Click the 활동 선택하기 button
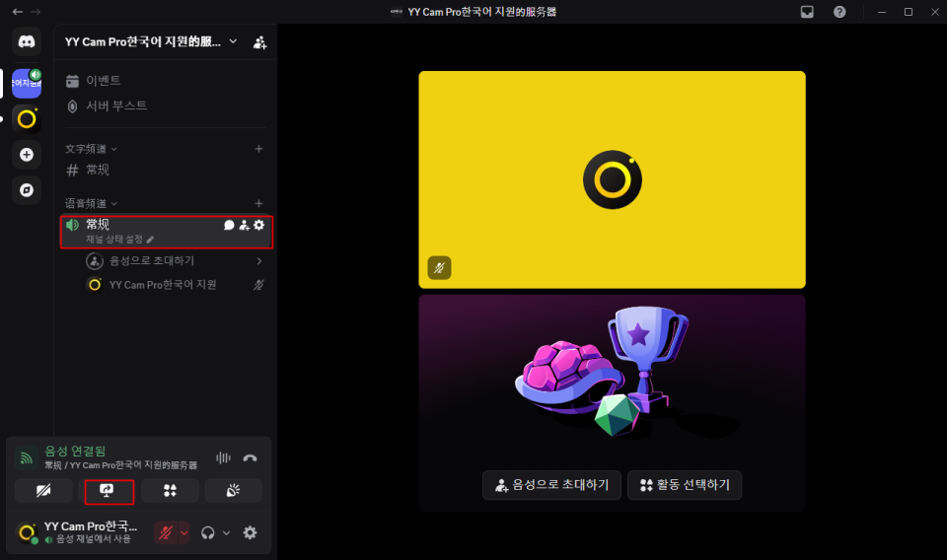This screenshot has height=560, width=947. [685, 485]
